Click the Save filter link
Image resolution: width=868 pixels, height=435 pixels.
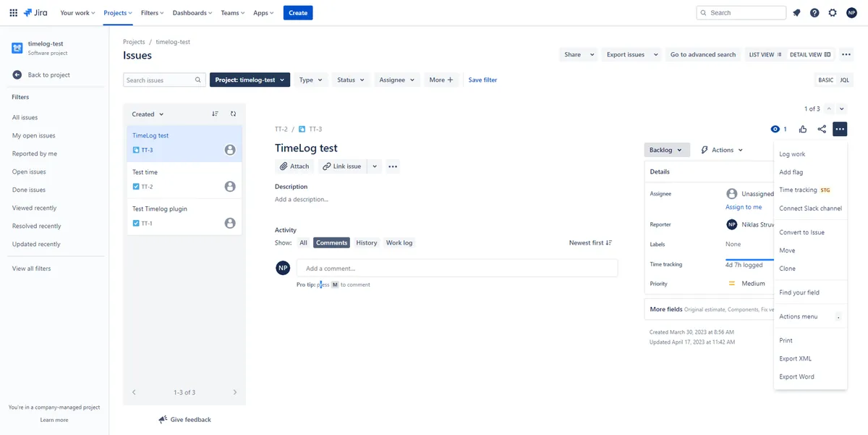[482, 80]
